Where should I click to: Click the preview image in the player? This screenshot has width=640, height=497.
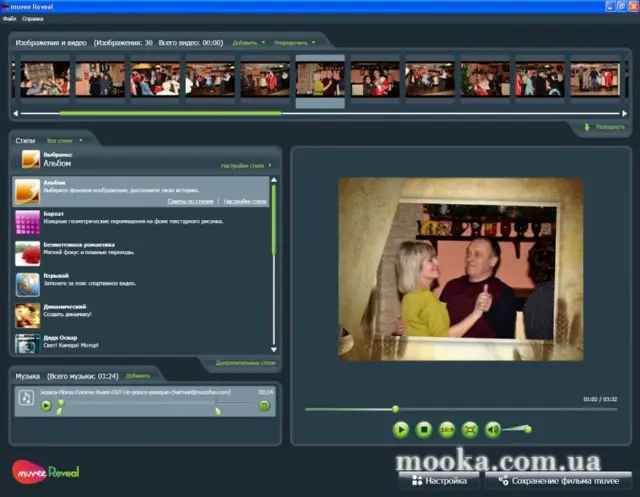[x=461, y=269]
